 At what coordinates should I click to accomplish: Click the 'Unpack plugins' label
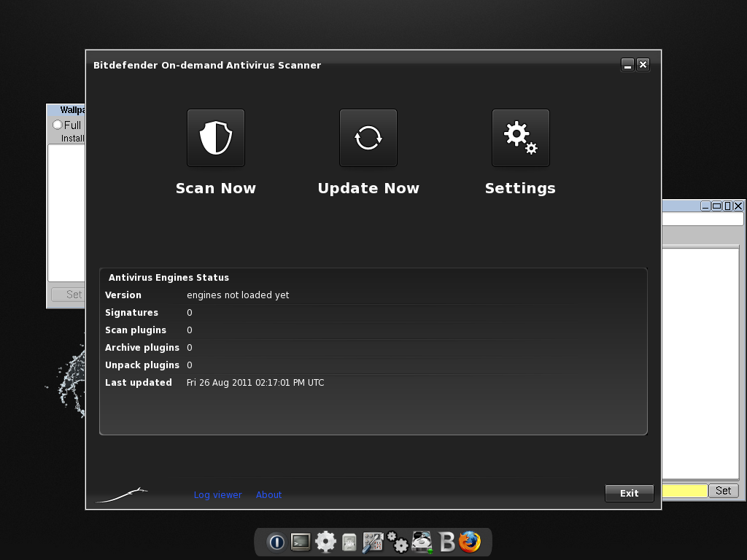click(142, 365)
